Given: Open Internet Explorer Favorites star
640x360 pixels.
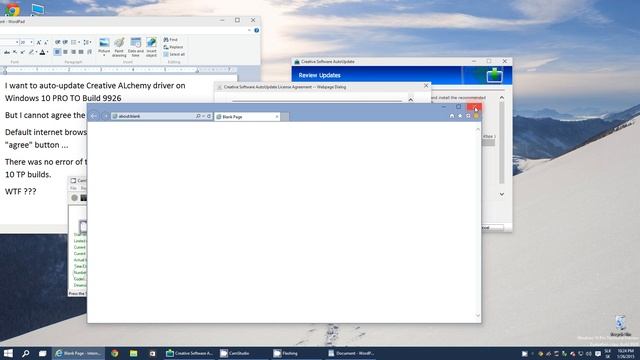Looking at the screenshot, I should click(460, 116).
